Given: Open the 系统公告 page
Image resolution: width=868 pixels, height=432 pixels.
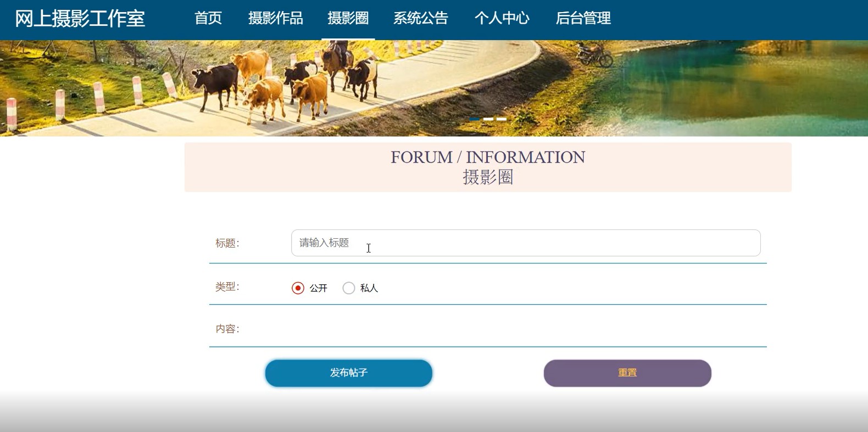Looking at the screenshot, I should click(x=421, y=18).
